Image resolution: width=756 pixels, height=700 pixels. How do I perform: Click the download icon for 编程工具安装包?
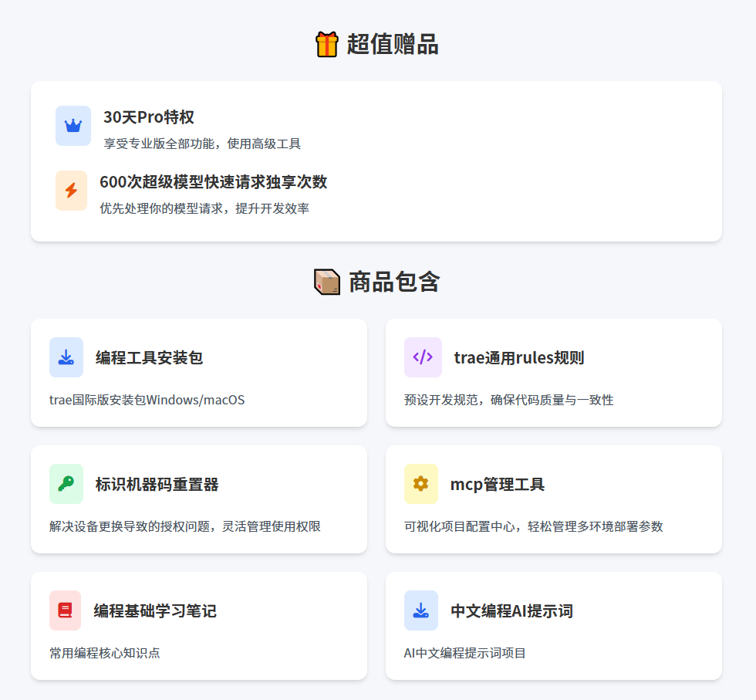tap(66, 357)
